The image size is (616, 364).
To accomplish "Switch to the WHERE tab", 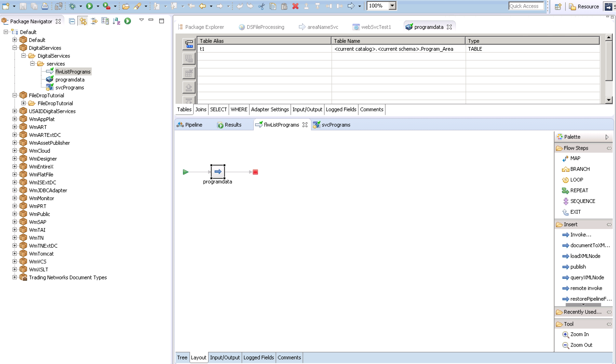I will tap(239, 109).
